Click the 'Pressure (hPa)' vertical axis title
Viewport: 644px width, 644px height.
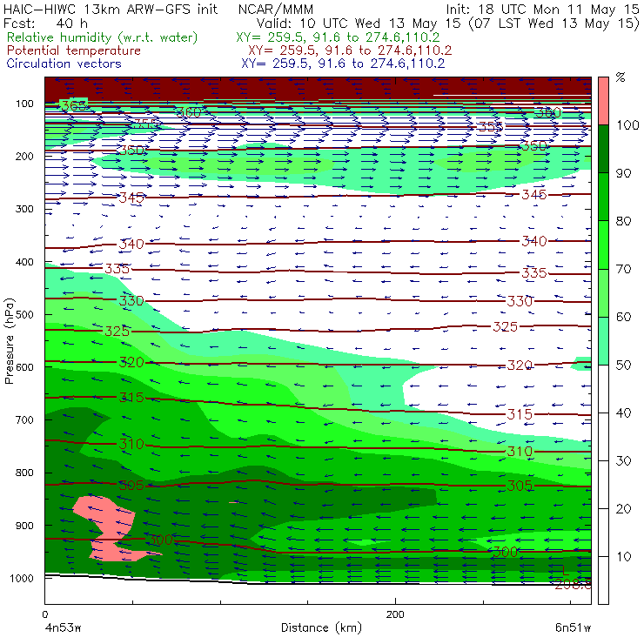(x=9, y=341)
